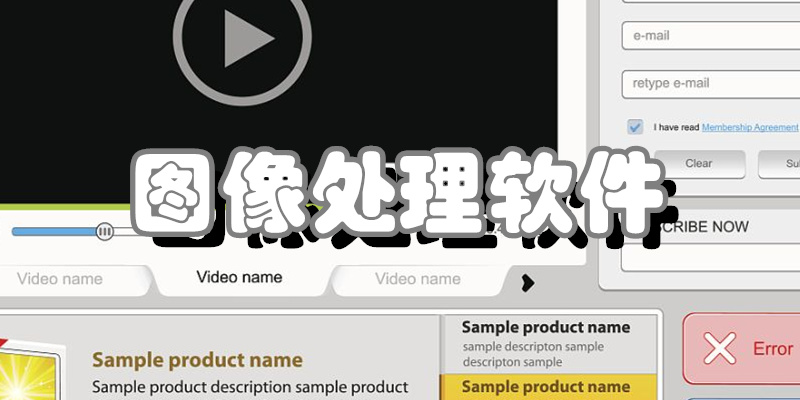Open the Membership Agreement link
The image size is (800, 400).
[x=750, y=128]
